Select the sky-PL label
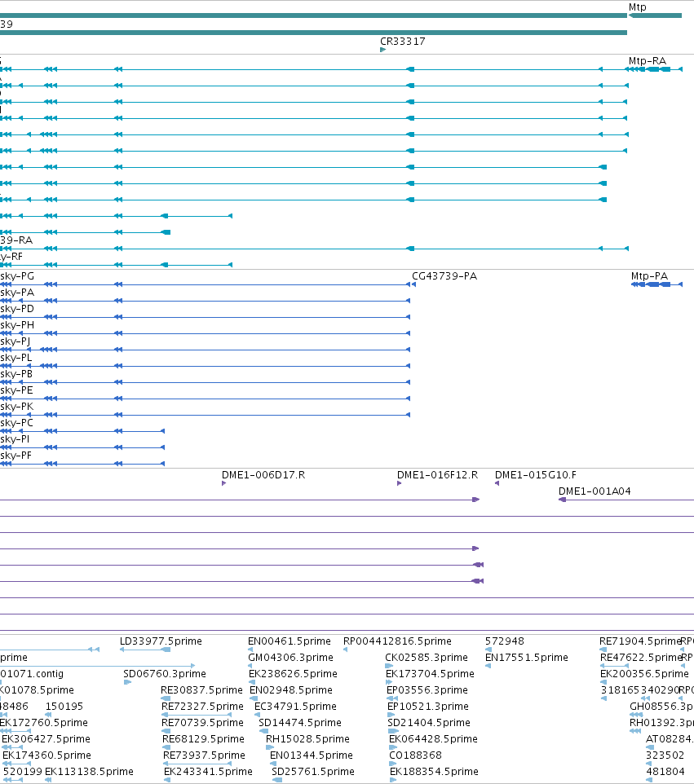 click(x=16, y=358)
